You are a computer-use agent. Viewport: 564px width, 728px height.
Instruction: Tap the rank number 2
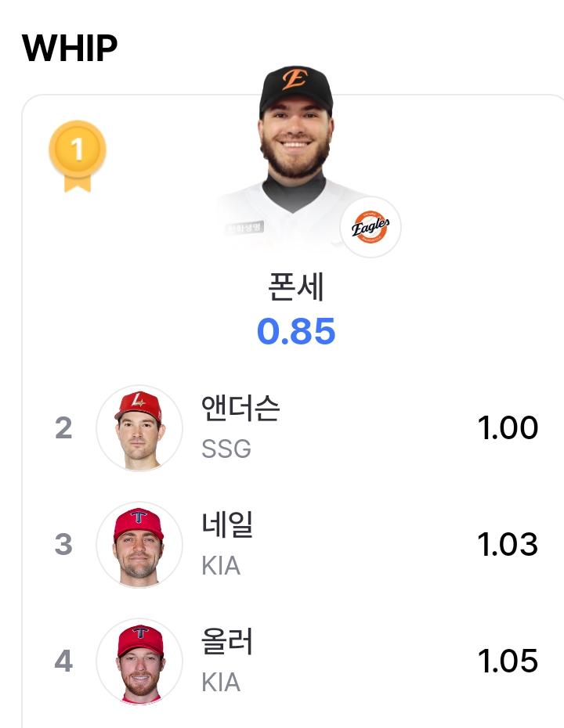pyautogui.click(x=63, y=427)
